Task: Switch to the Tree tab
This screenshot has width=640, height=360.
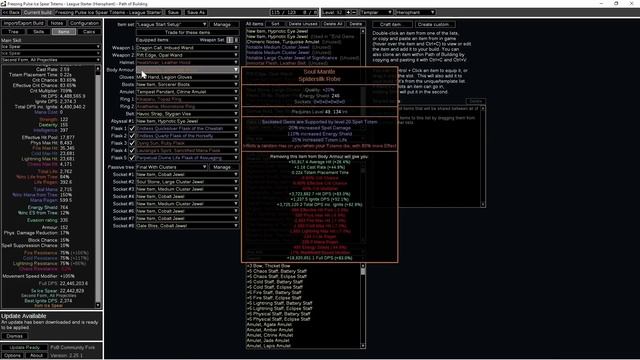Action: [x=13, y=32]
